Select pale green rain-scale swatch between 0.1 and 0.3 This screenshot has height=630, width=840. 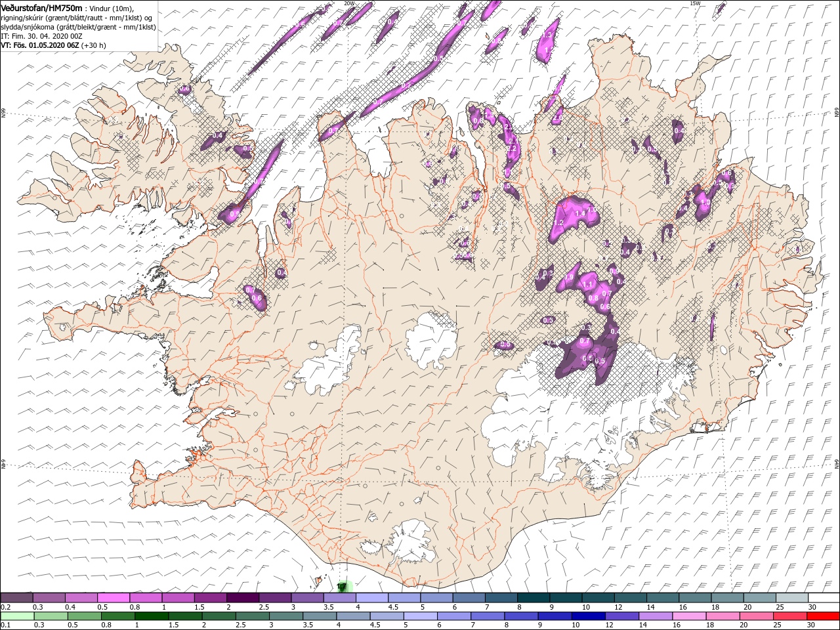pos(16,616)
